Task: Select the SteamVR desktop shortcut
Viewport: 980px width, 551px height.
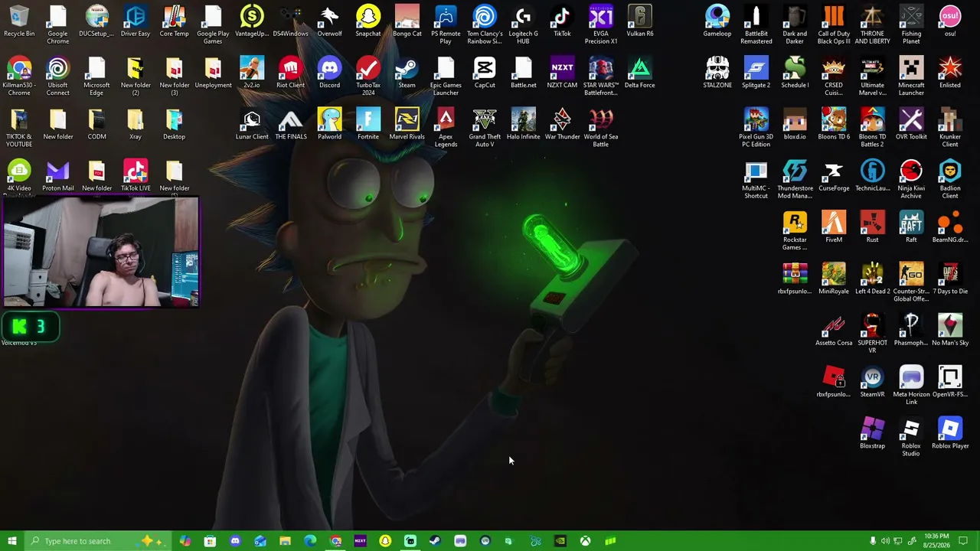Action: point(872,382)
